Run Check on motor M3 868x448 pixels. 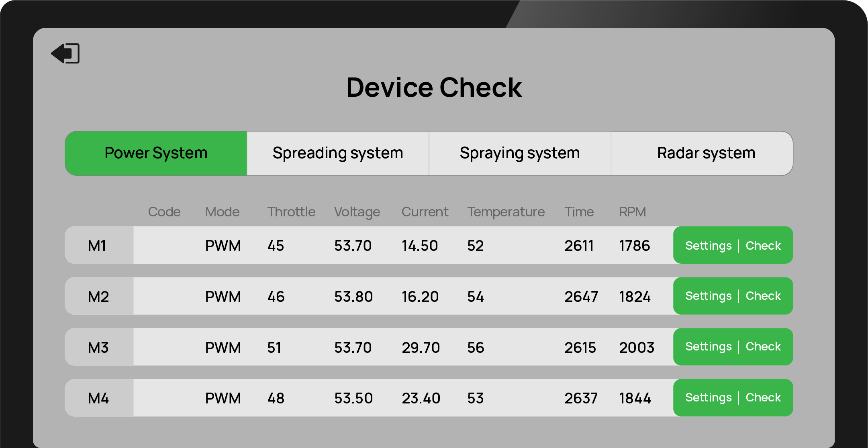pyautogui.click(x=763, y=347)
